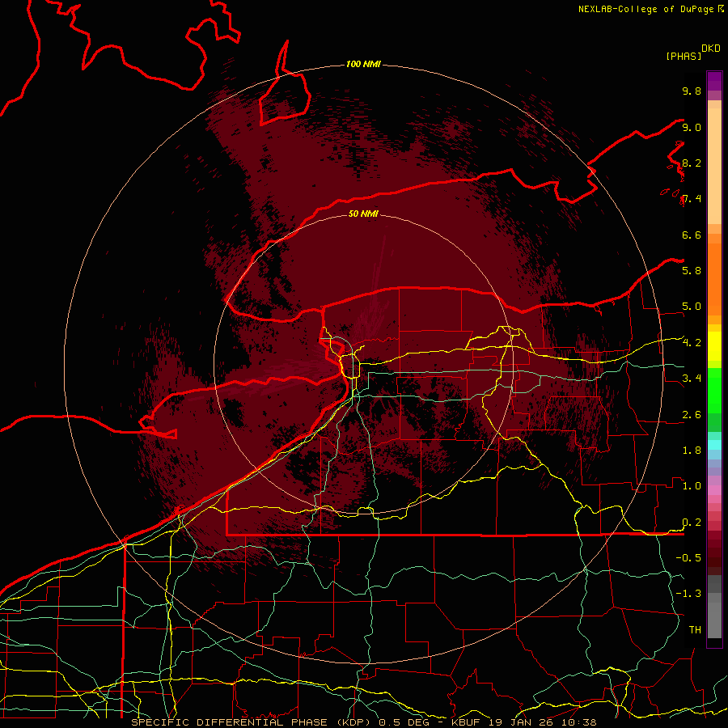The image size is (728, 728).
Task: Click the 5.8 scale value
Action: click(x=692, y=270)
